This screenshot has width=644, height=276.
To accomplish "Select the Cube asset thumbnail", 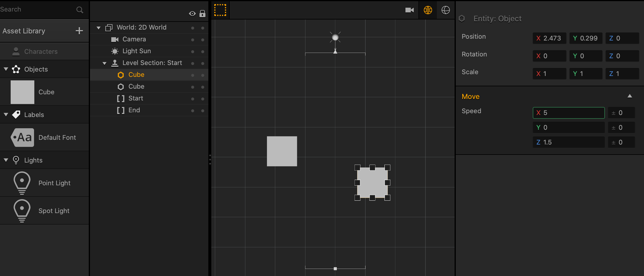I will click(22, 92).
